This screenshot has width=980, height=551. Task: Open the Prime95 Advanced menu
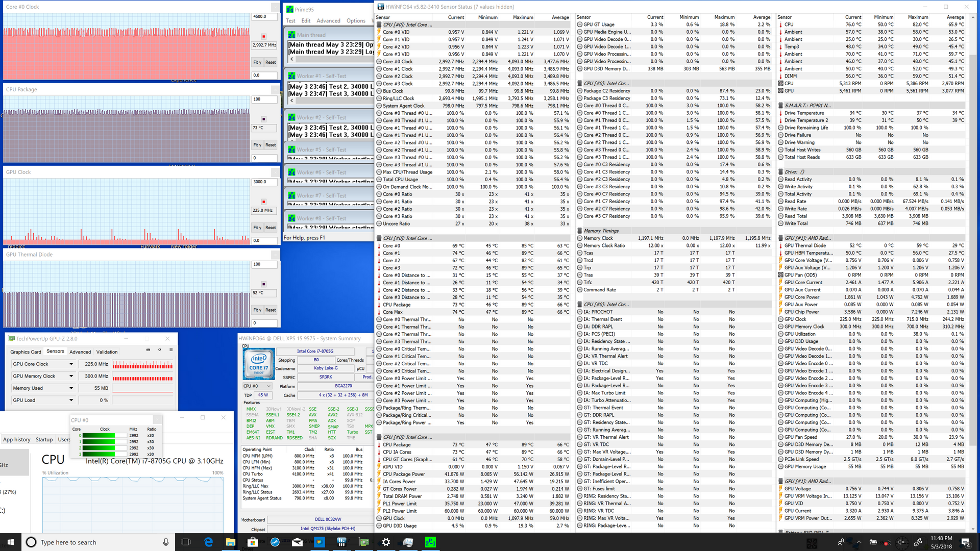point(328,21)
